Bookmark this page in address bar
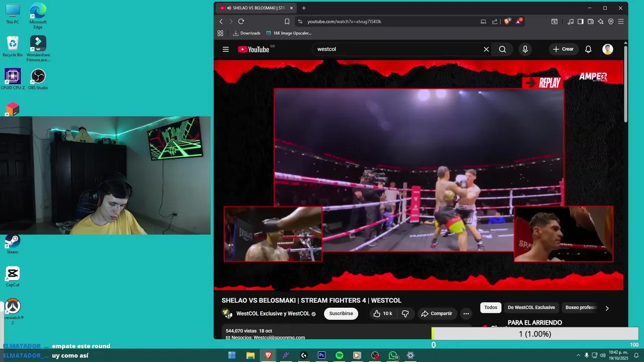Screen dimensions: 644x362 [x=287, y=22]
